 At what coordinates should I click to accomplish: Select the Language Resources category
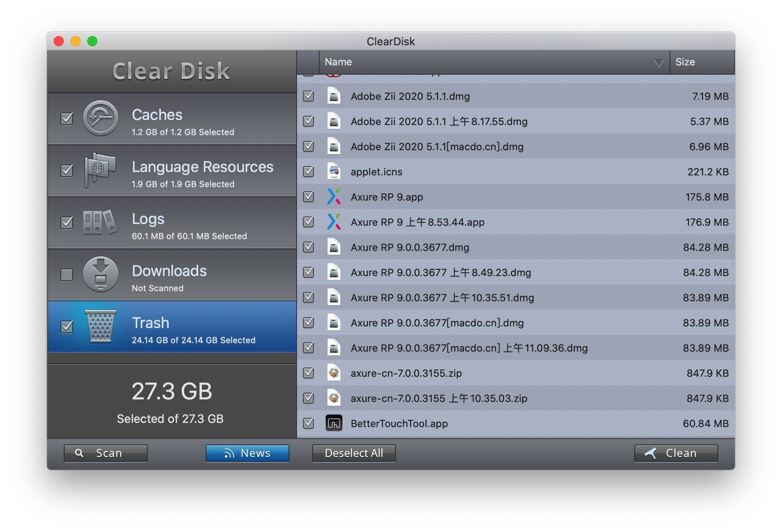pyautogui.click(x=172, y=171)
